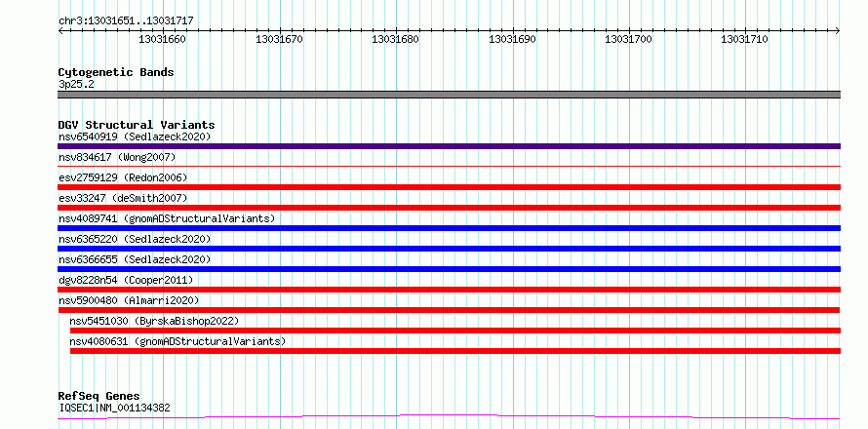Click ruler position 13031680
The width and height of the screenshot is (868, 429).
395,39
